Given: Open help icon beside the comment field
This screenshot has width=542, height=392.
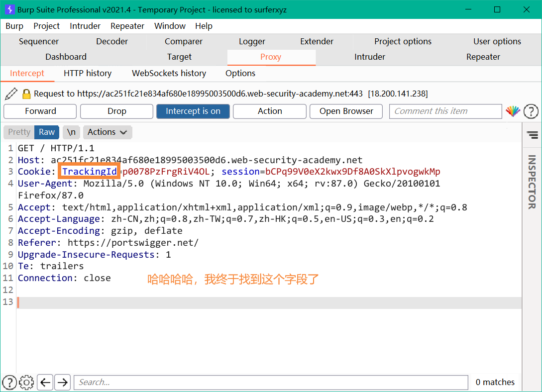Looking at the screenshot, I should pos(531,111).
